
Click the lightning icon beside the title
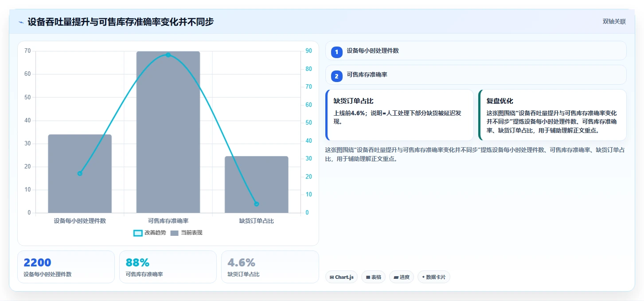coord(21,22)
